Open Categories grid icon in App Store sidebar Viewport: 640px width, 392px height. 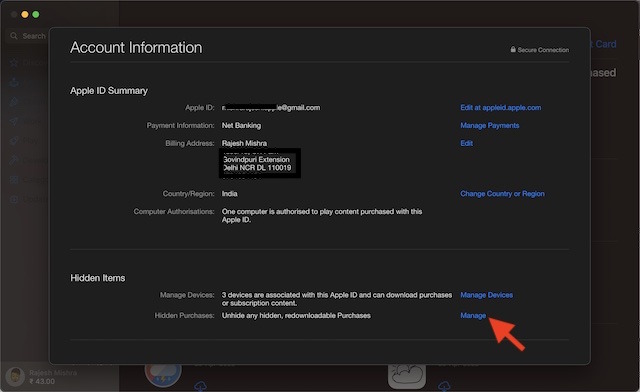click(14, 180)
